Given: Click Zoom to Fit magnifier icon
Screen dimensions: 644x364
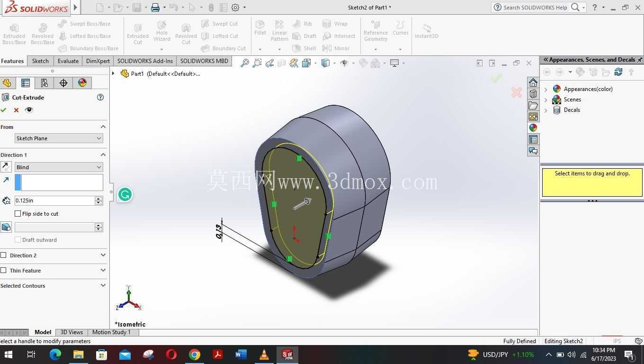Looking at the screenshot, I should tap(245, 63).
